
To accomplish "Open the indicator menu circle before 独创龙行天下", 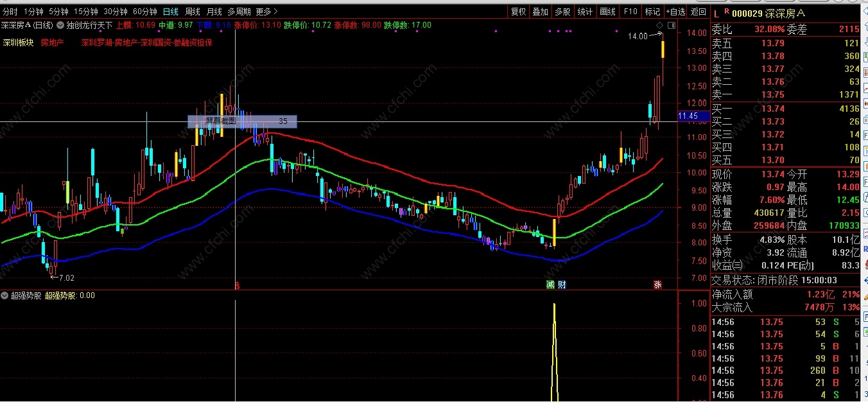I will 60,25.
